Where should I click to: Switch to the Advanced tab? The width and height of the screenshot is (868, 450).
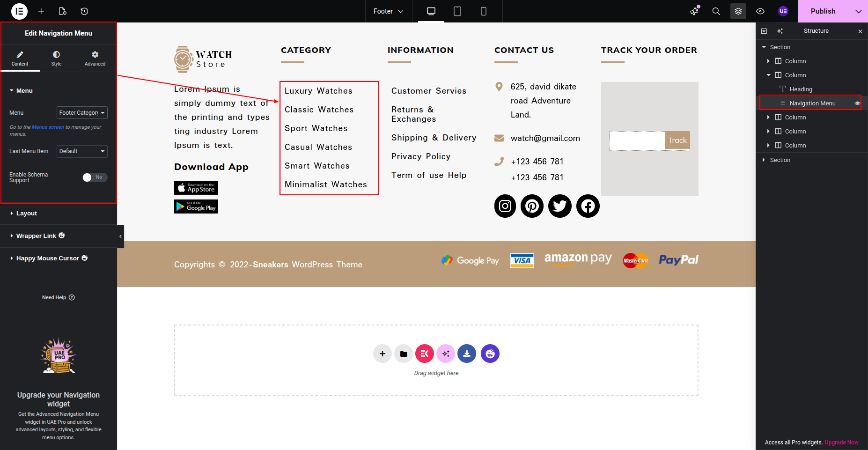tap(95, 59)
